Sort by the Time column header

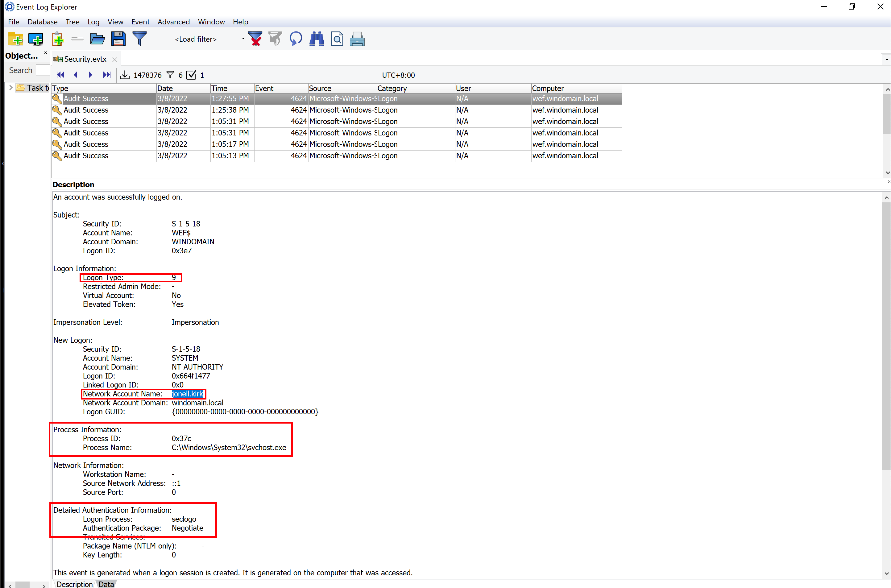pos(232,89)
